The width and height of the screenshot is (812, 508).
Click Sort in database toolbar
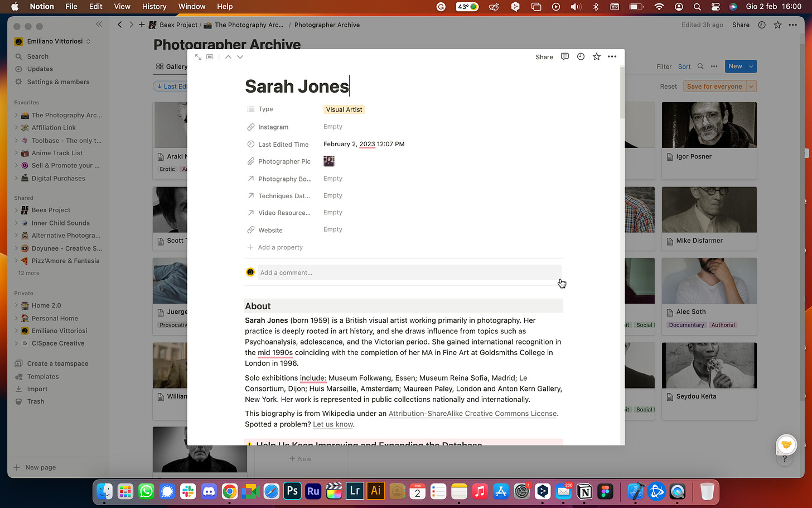click(x=684, y=66)
